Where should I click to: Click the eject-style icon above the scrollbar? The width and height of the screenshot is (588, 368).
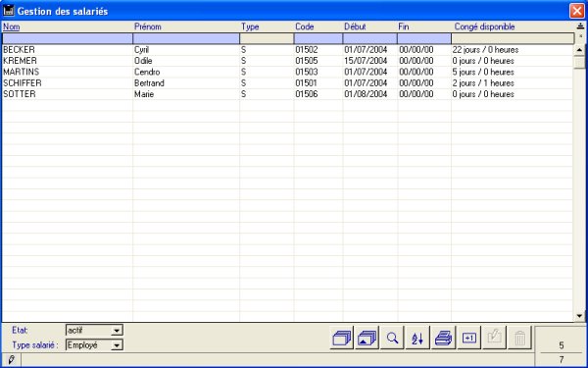580,26
